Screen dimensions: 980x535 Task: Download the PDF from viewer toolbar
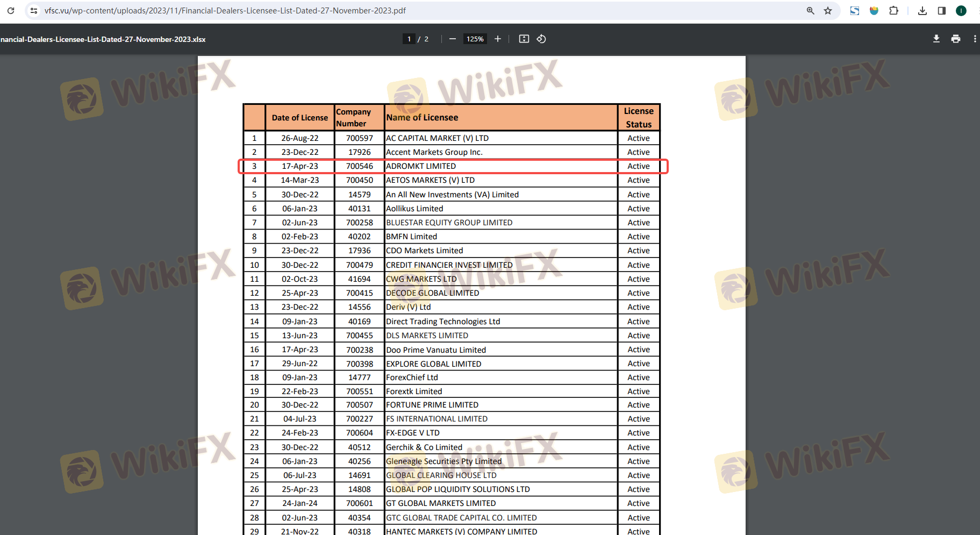[936, 39]
